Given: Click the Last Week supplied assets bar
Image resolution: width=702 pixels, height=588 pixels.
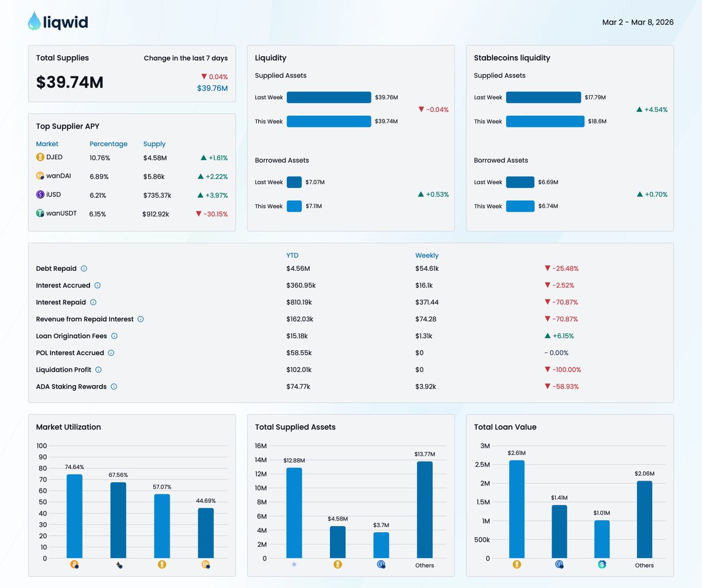Looking at the screenshot, I should point(328,97).
